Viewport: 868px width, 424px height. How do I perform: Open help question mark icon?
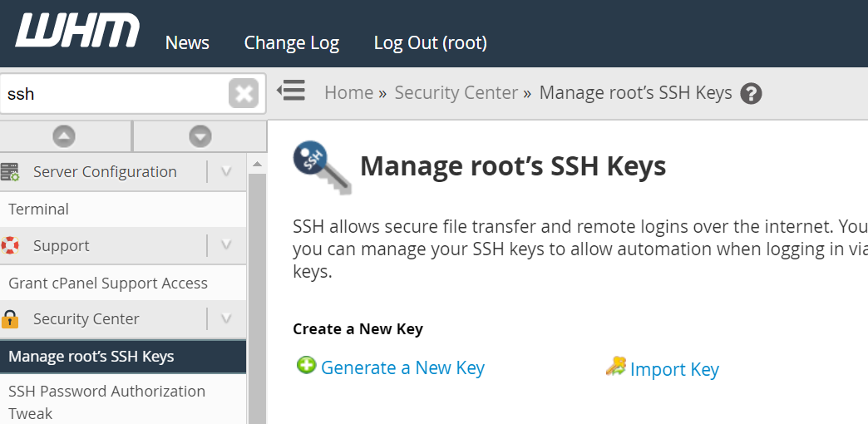pyautogui.click(x=752, y=93)
